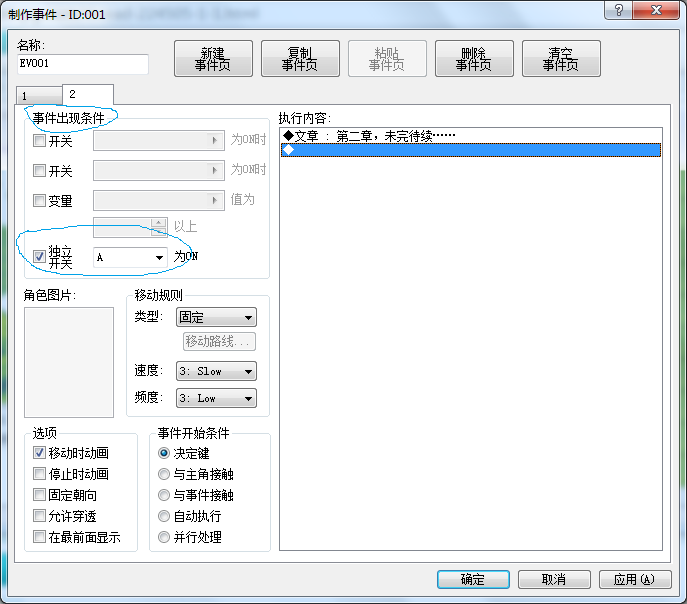Close the 制作事件 dialog window

(656, 10)
